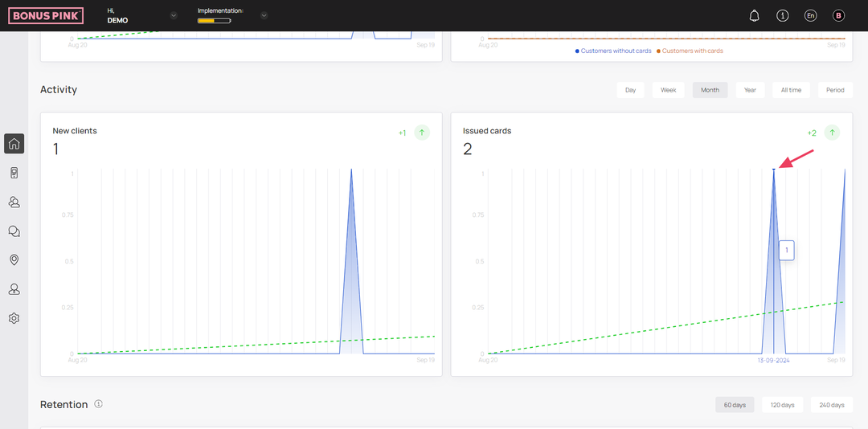Select the Day activity range

(x=631, y=90)
